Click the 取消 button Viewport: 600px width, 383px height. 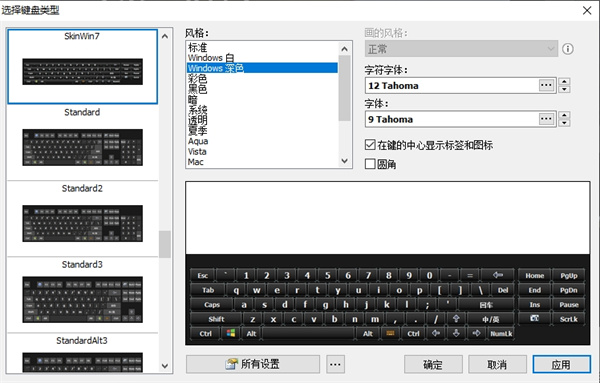click(x=497, y=364)
